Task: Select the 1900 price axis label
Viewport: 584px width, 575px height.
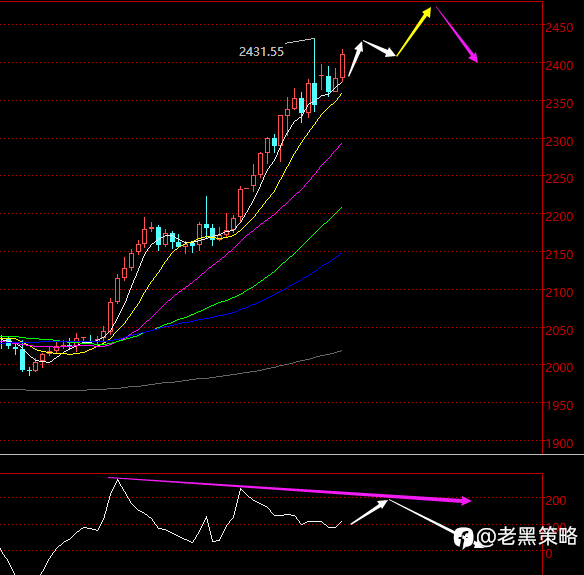Action: click(559, 444)
